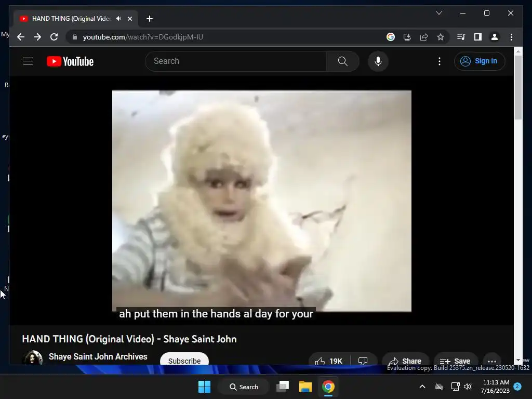Viewport: 532px width, 399px height.
Task: Open the Windows Start menu
Action: pos(204,387)
